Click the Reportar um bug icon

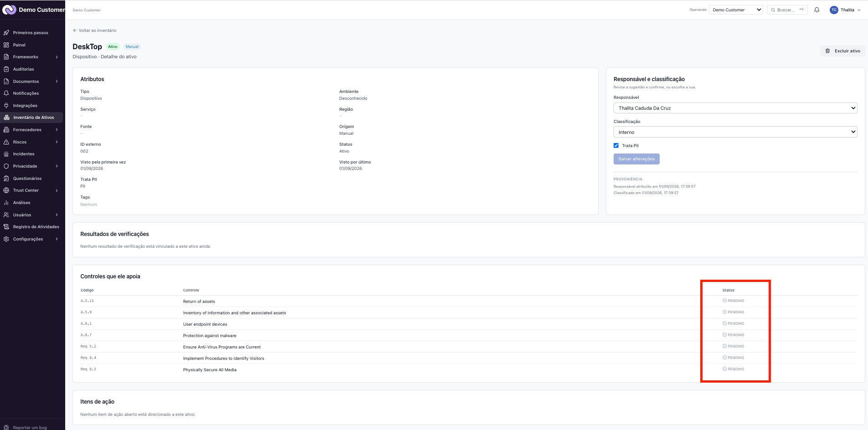point(6,427)
